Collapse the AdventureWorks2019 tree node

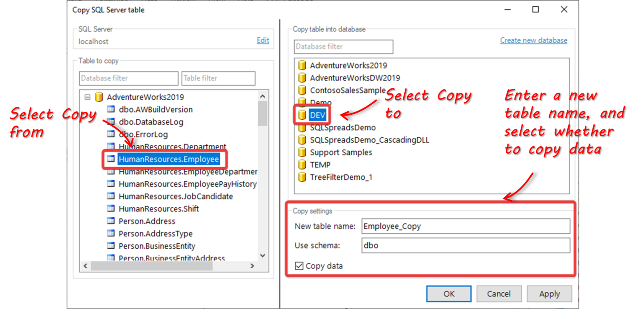pyautogui.click(x=87, y=97)
